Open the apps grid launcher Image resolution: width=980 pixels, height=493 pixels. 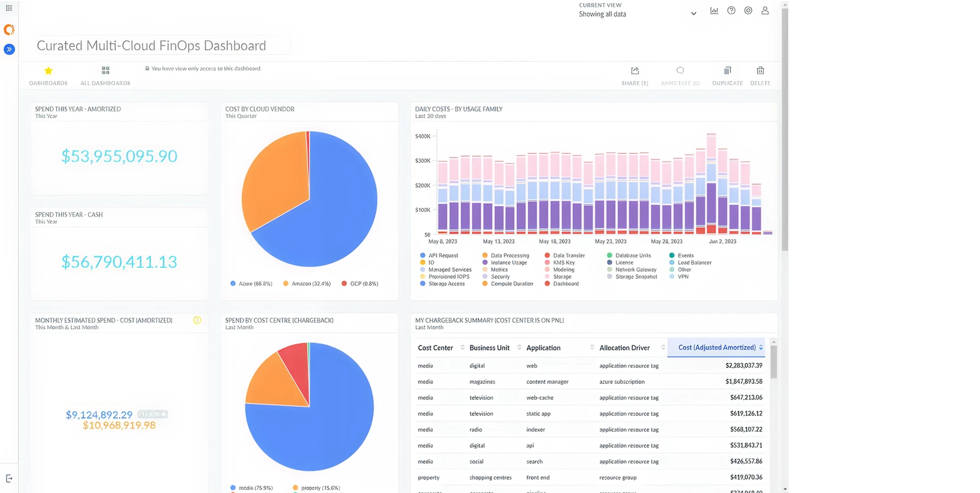coord(9,8)
